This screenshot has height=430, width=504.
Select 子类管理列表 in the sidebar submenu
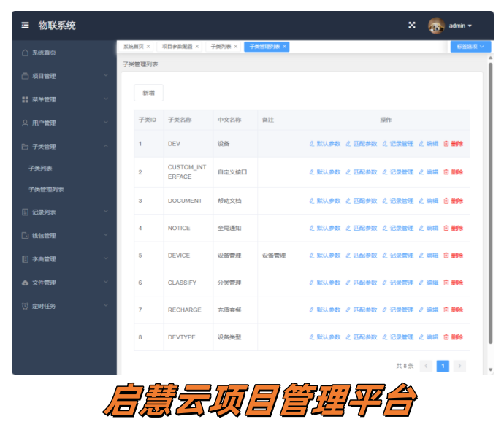click(x=46, y=190)
